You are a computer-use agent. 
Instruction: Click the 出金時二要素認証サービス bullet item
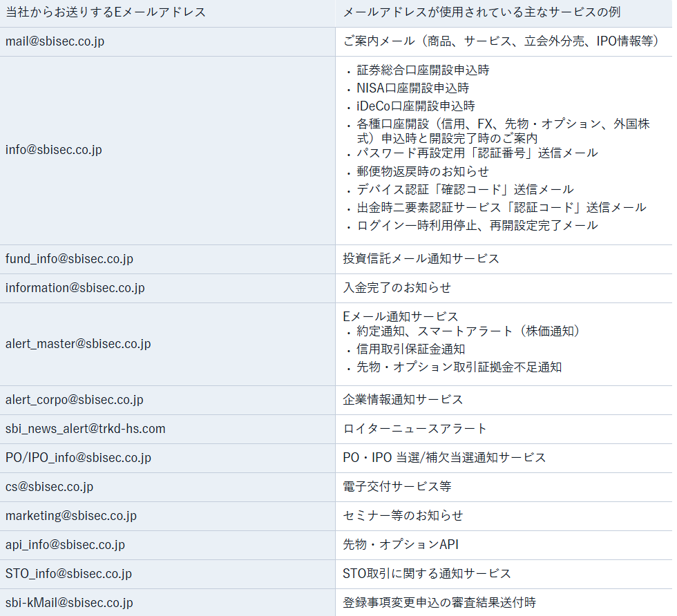pos(502,208)
